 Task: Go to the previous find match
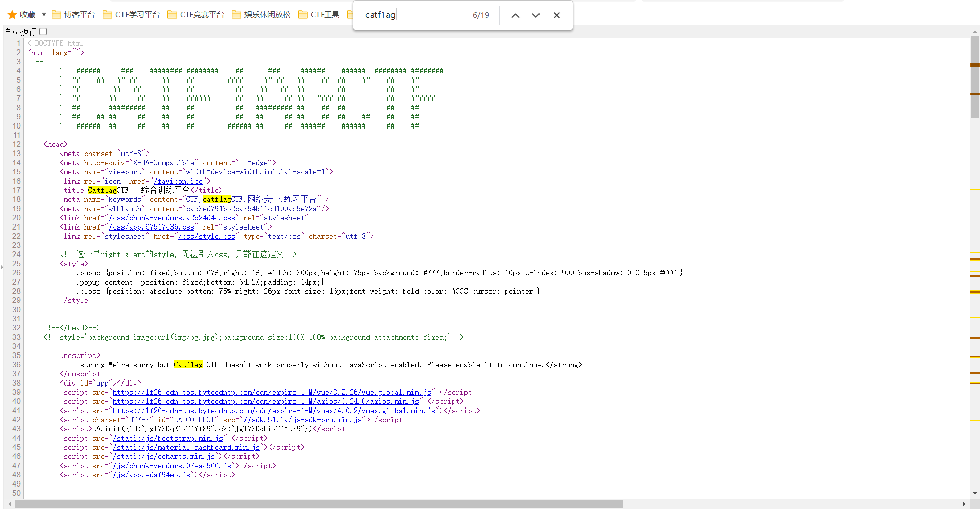pos(516,15)
